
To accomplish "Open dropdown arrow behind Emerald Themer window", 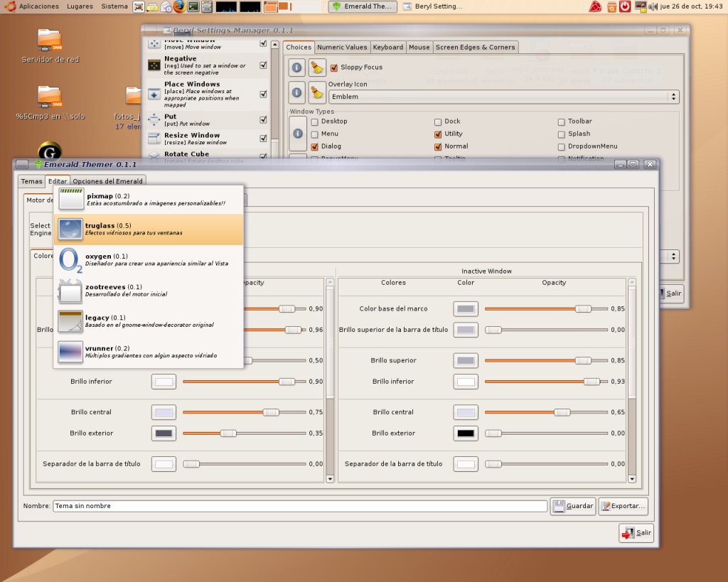I will [x=673, y=257].
